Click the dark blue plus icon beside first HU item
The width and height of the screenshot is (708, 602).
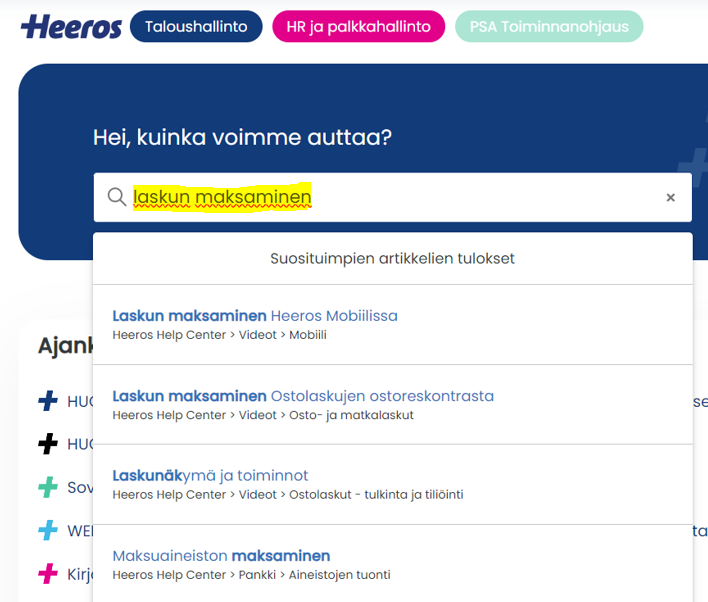(x=48, y=401)
